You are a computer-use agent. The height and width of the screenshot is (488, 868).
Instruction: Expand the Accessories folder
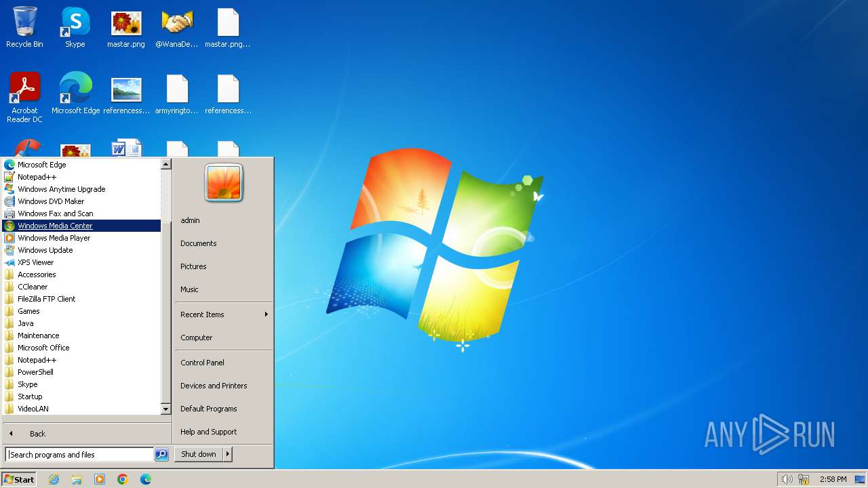point(81,274)
